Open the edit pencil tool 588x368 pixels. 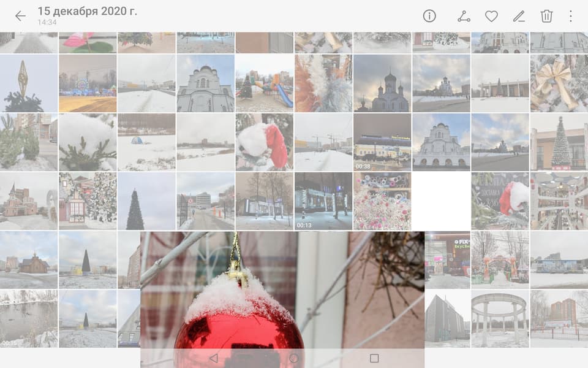[x=519, y=16]
